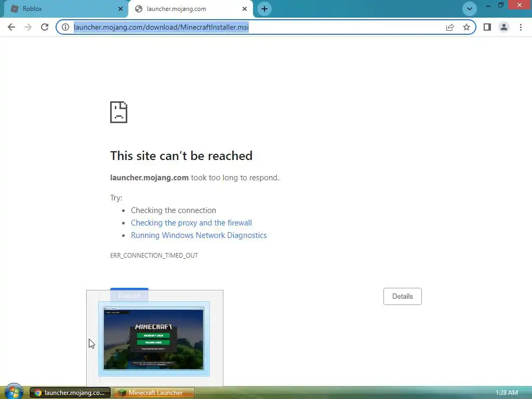View site information icon in address bar

(x=65, y=27)
